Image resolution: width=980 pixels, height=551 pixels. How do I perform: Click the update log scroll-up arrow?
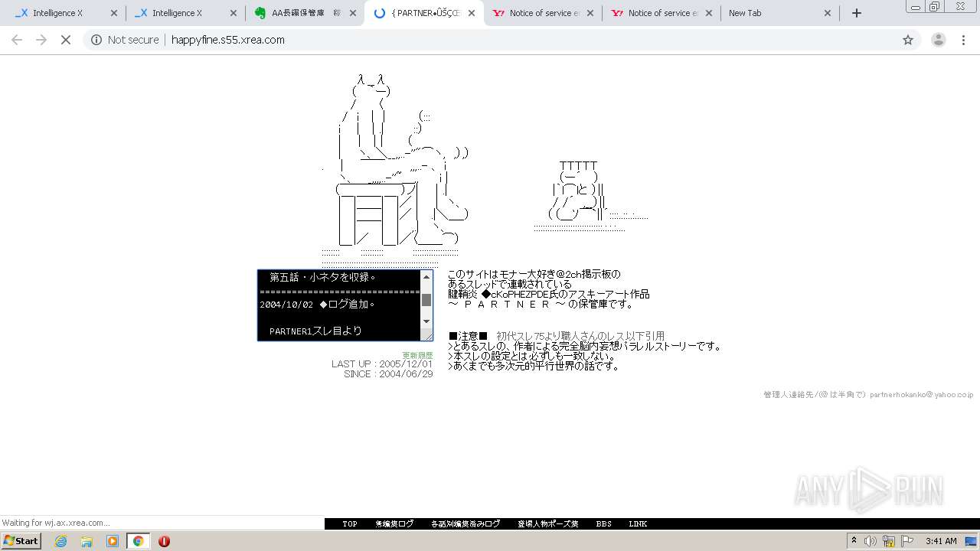click(426, 276)
